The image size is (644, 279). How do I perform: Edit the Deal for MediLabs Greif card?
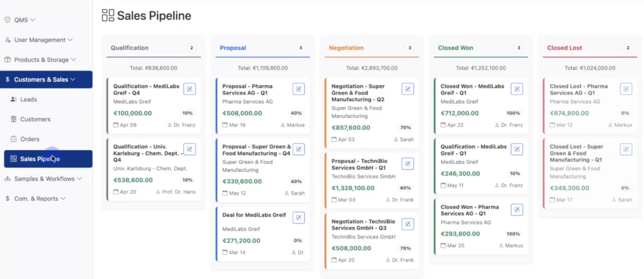(x=298, y=217)
